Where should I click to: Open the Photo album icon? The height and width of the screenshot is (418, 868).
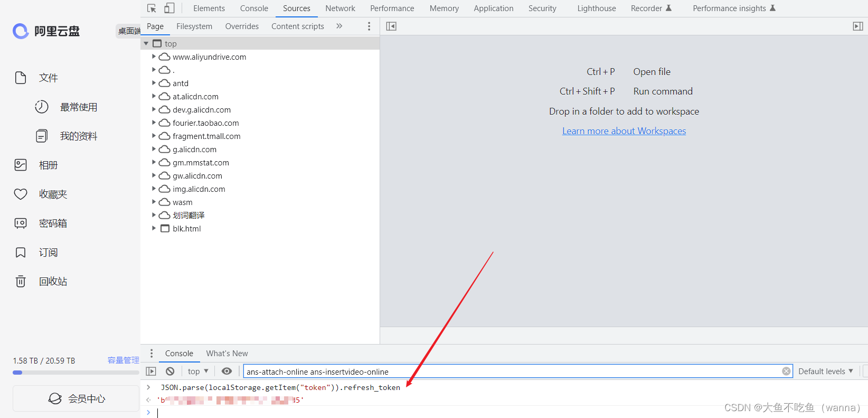21,165
